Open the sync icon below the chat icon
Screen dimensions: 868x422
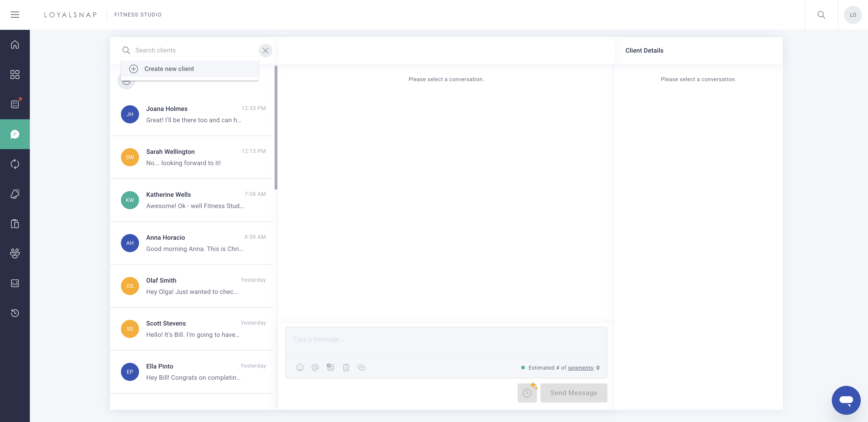pyautogui.click(x=15, y=164)
